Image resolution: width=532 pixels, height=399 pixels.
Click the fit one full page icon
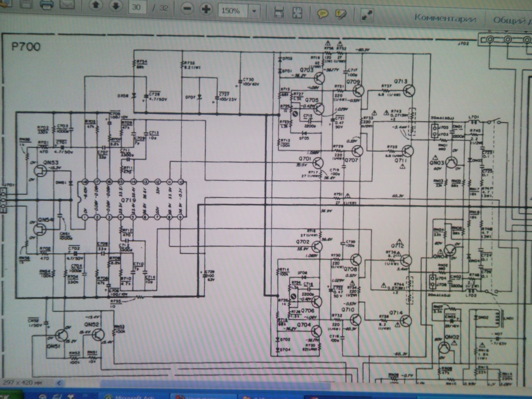(x=297, y=12)
